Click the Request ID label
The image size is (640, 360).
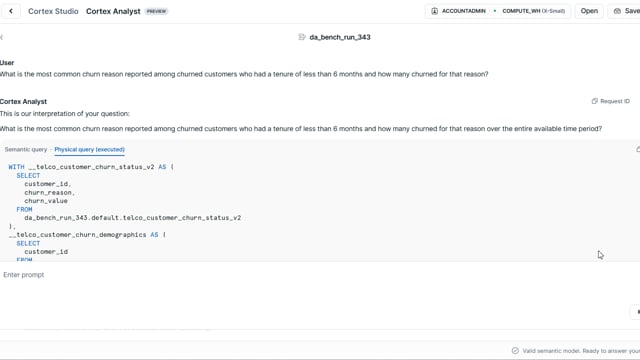tap(615, 101)
